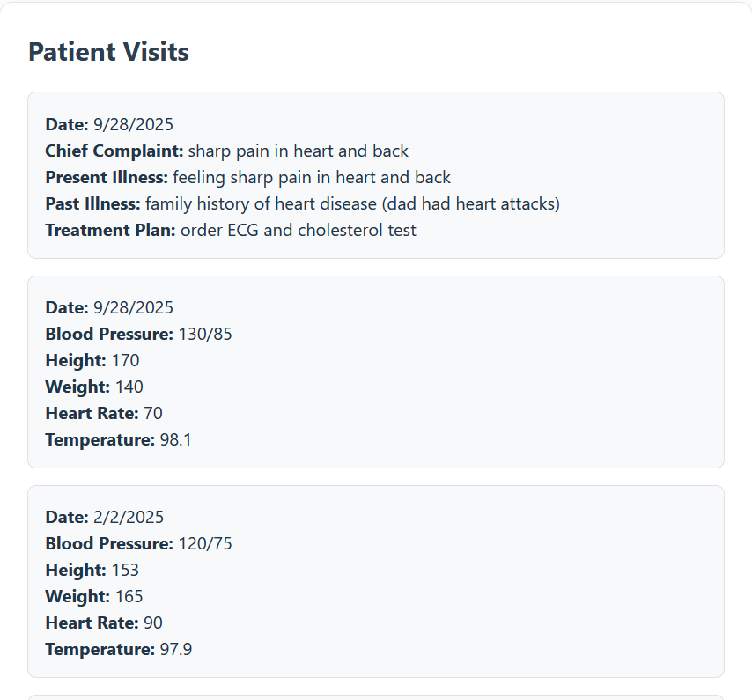Click the 2/2/2025 visit date

(x=128, y=517)
